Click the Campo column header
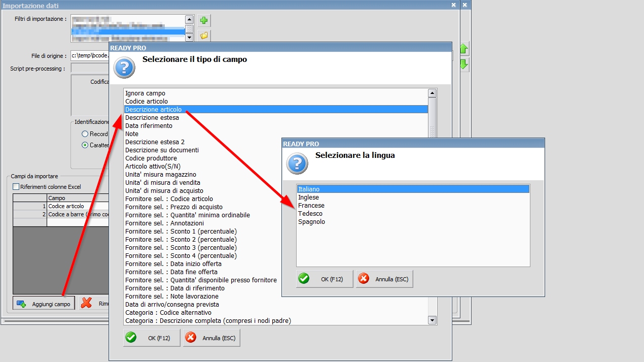Image resolution: width=644 pixels, height=362 pixels. point(78,198)
